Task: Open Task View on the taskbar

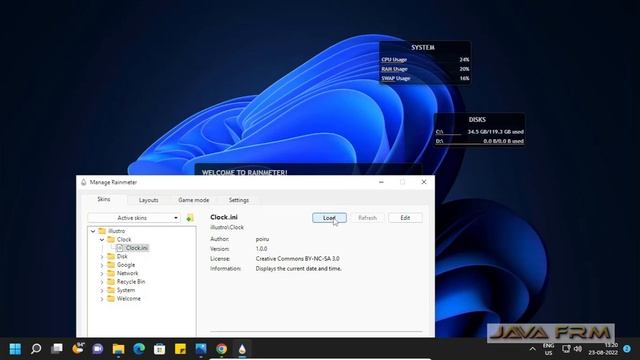Action: [x=57, y=349]
